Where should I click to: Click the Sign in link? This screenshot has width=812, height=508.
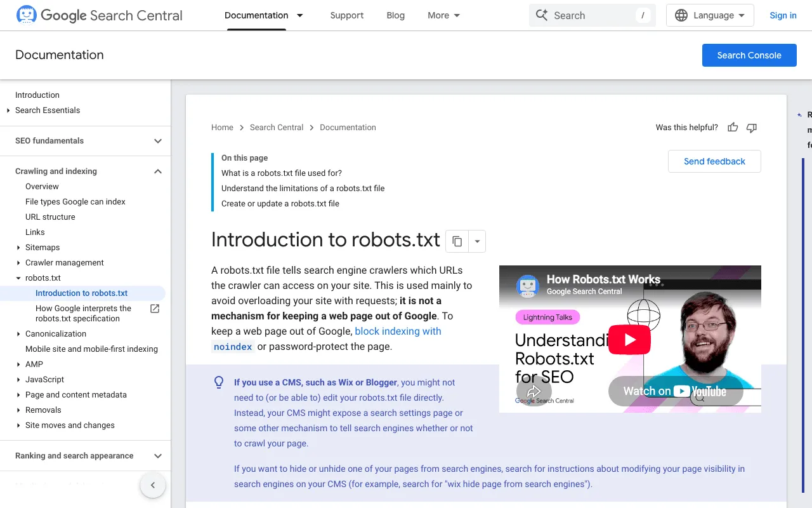click(x=783, y=15)
